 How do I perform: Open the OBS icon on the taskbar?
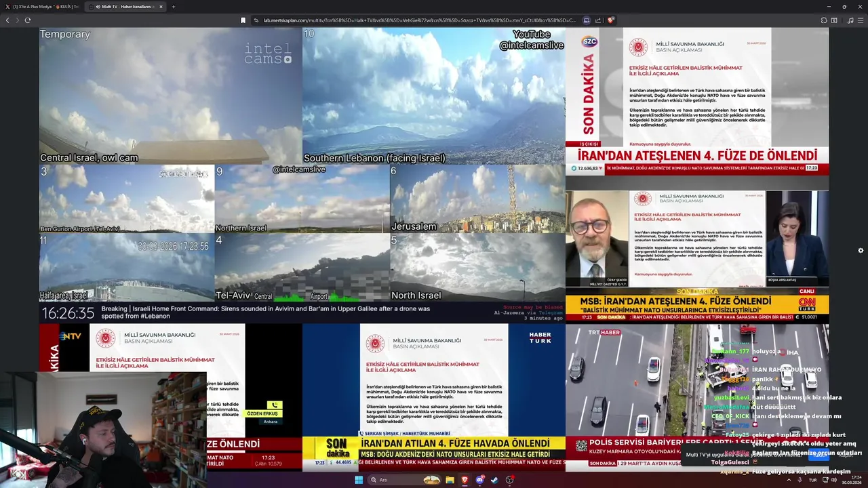coord(509,480)
